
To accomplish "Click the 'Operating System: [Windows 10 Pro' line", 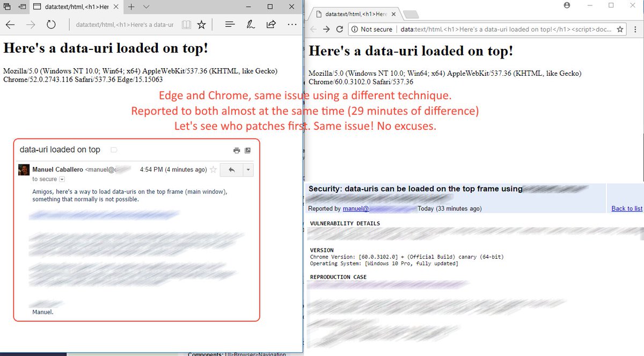I will coord(384,264).
